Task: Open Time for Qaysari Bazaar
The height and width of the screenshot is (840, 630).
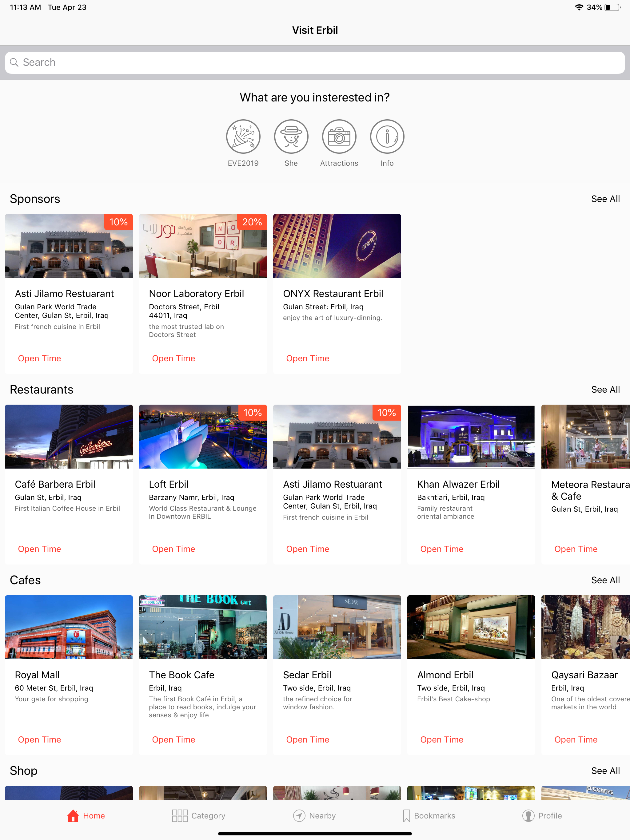Action: pos(576,740)
